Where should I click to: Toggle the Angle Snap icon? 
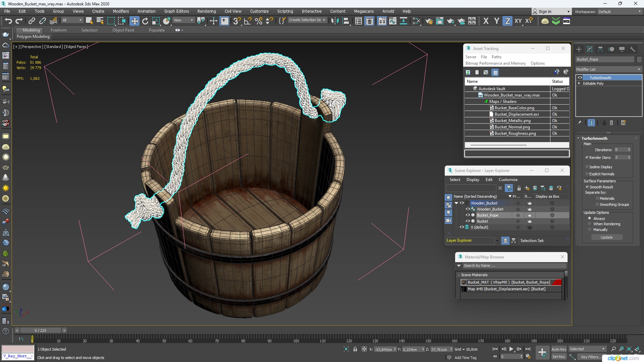(x=248, y=21)
